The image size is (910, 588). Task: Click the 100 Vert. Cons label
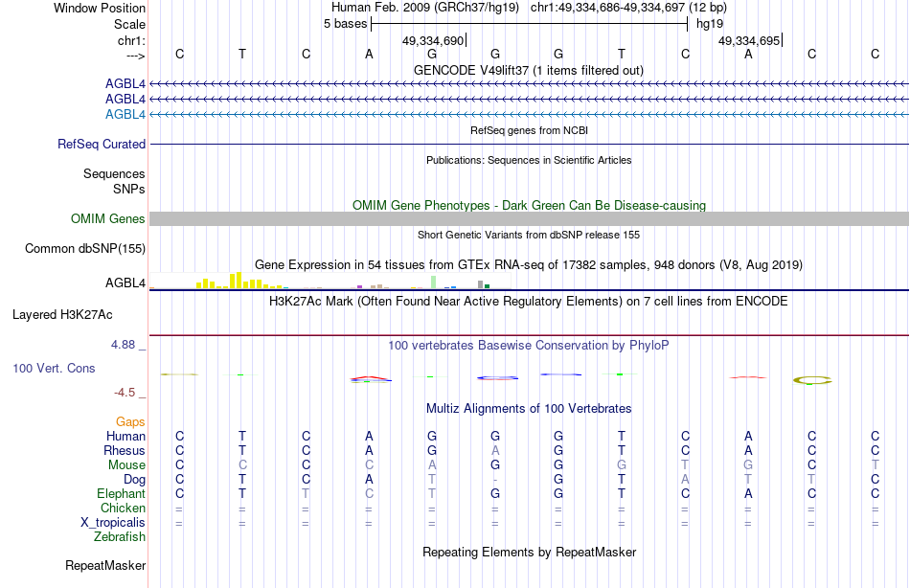pyautogui.click(x=54, y=368)
